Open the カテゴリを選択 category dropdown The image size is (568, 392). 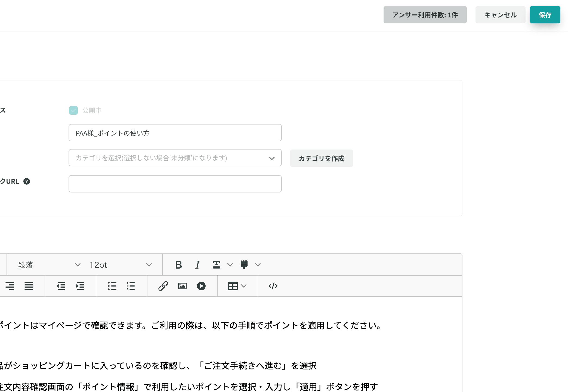[175, 158]
